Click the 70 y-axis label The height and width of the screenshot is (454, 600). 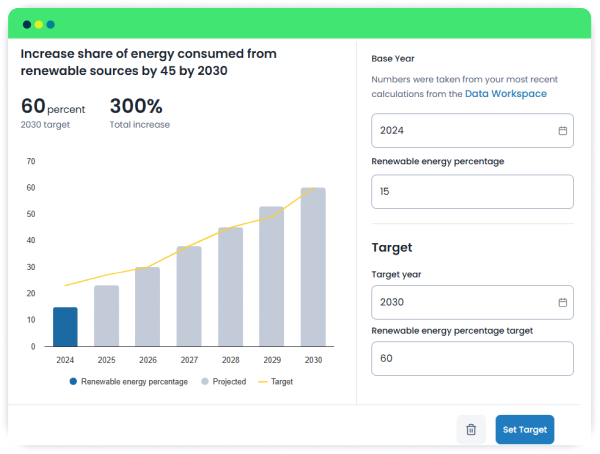(31, 161)
